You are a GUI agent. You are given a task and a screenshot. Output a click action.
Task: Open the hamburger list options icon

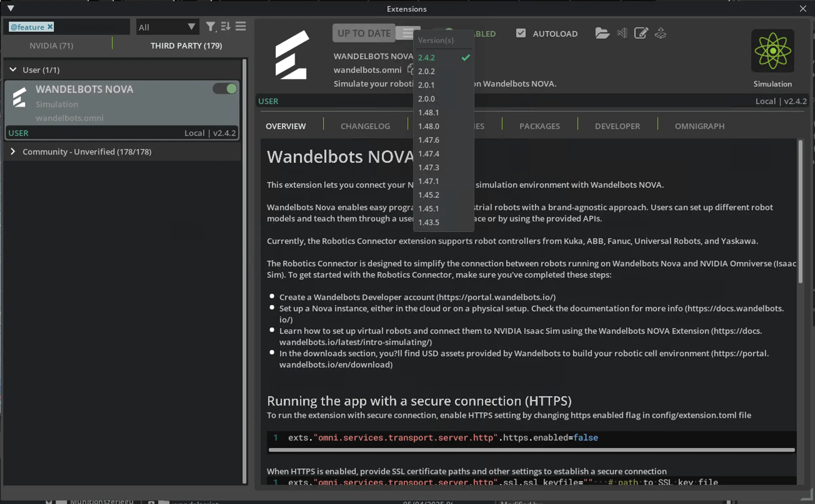tap(241, 26)
